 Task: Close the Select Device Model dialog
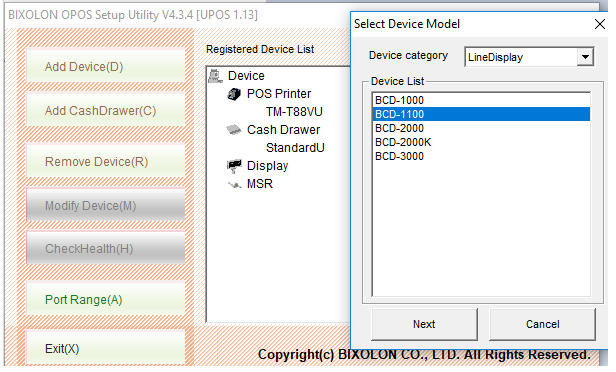point(600,24)
